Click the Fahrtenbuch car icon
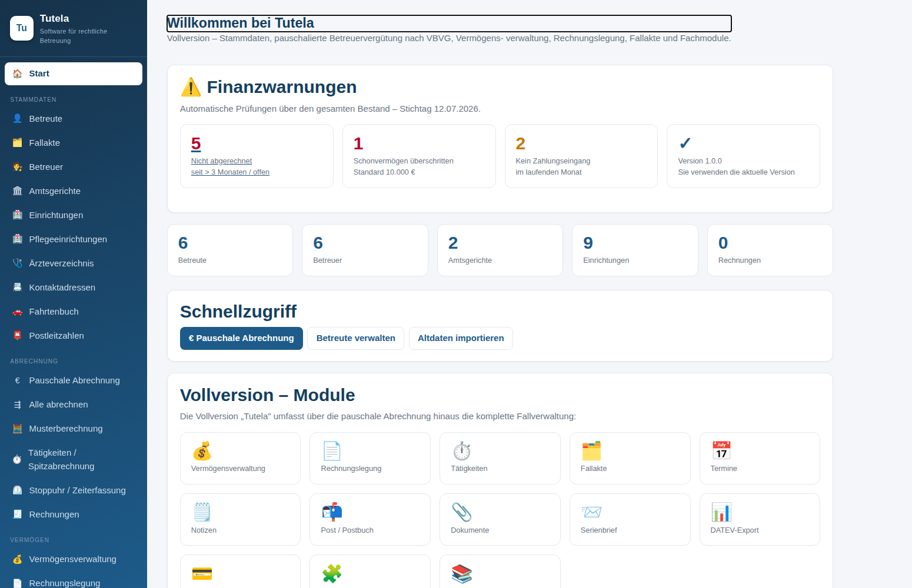The width and height of the screenshot is (912, 588). click(18, 311)
